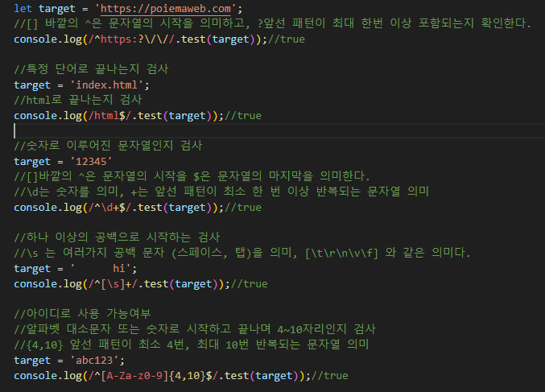This screenshot has width=545, height=392.
Task: Click the line "target = '12345'"
Action: 63,161
